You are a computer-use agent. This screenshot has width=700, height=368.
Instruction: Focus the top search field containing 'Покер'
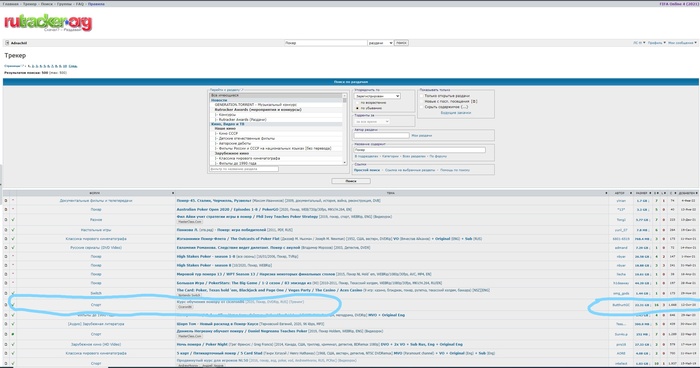pyautogui.click(x=325, y=43)
